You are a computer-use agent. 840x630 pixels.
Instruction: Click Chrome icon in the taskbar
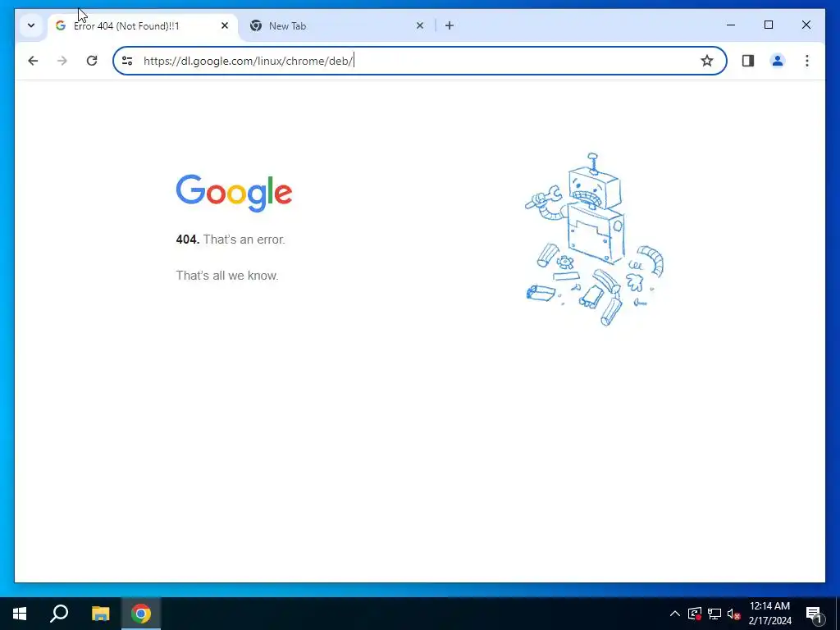click(141, 614)
